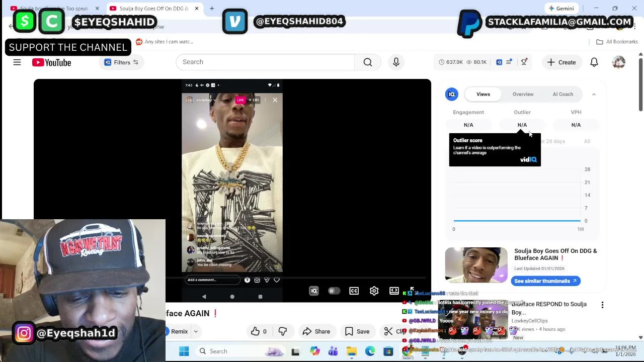
Task: Open the YouTube hamburger guide menu
Action: point(17,62)
